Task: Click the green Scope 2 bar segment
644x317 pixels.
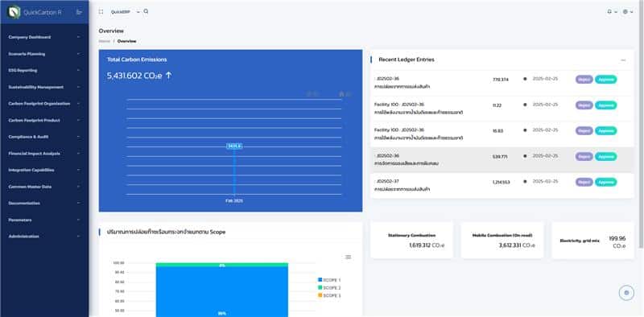Action: 222,266
